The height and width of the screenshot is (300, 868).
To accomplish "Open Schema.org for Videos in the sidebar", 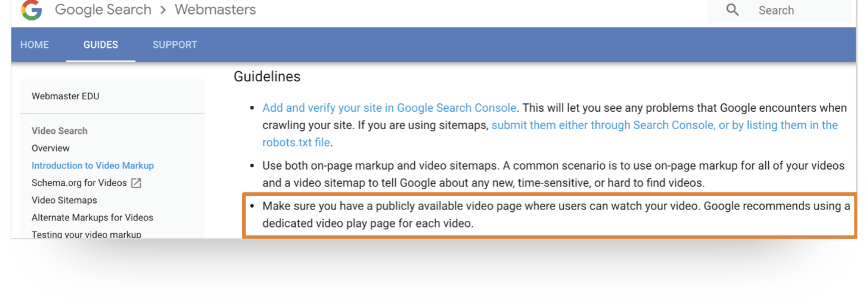I will coord(79,183).
